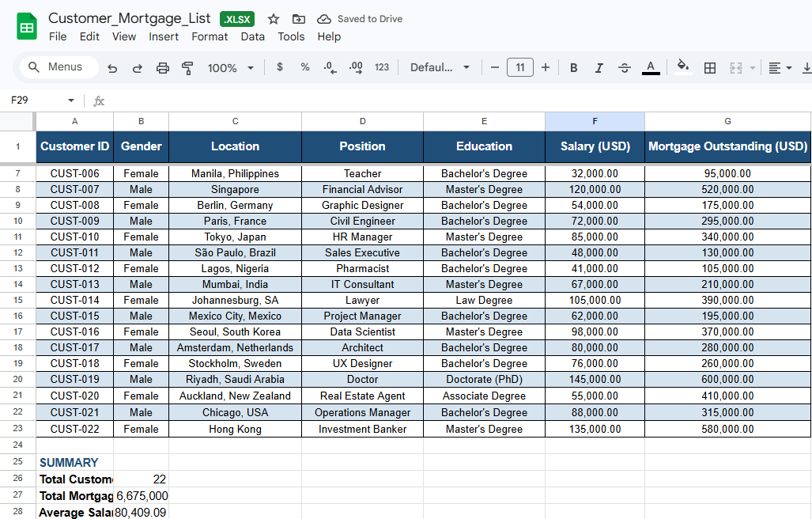Select the 6,675,000 total cell
Viewport: 812px width, 519px height.
141,496
